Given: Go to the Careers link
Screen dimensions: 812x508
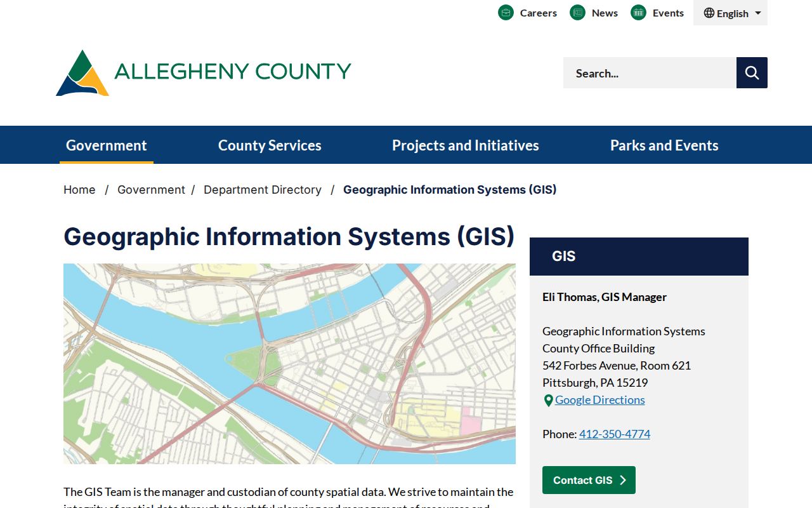Looking at the screenshot, I should [539, 13].
